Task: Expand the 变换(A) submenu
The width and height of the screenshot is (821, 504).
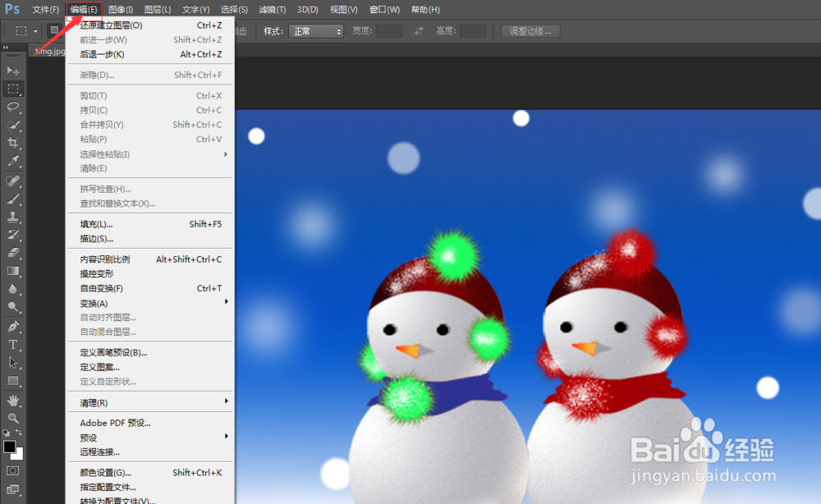Action: pyautogui.click(x=149, y=303)
